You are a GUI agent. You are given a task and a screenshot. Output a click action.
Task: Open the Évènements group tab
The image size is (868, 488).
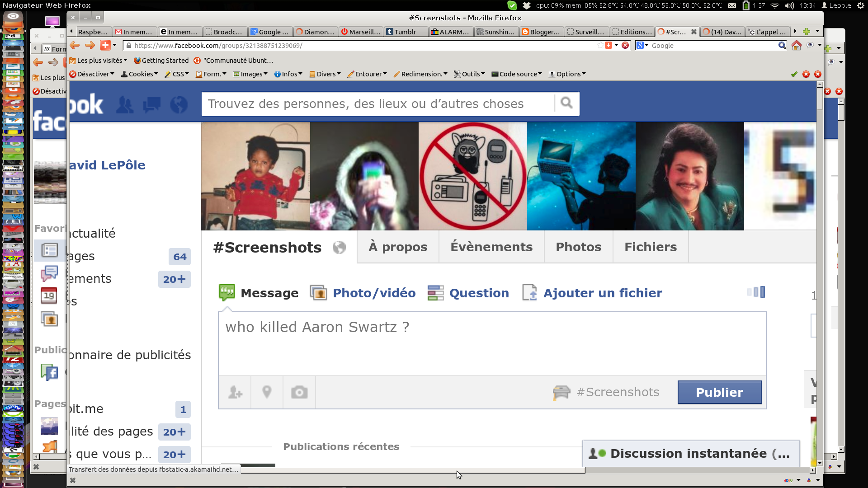click(x=491, y=247)
